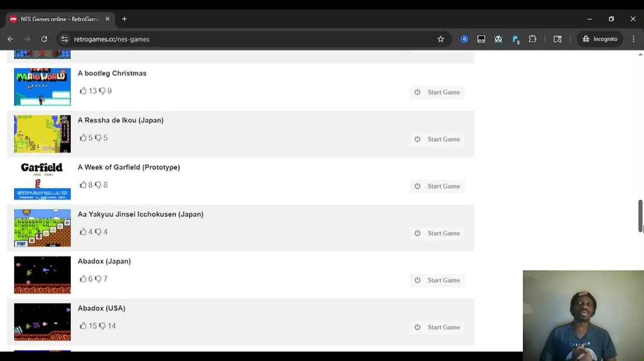The height and width of the screenshot is (361, 644).
Task: Dislike A bootleg Christmas with thumbs down
Action: coord(102,91)
